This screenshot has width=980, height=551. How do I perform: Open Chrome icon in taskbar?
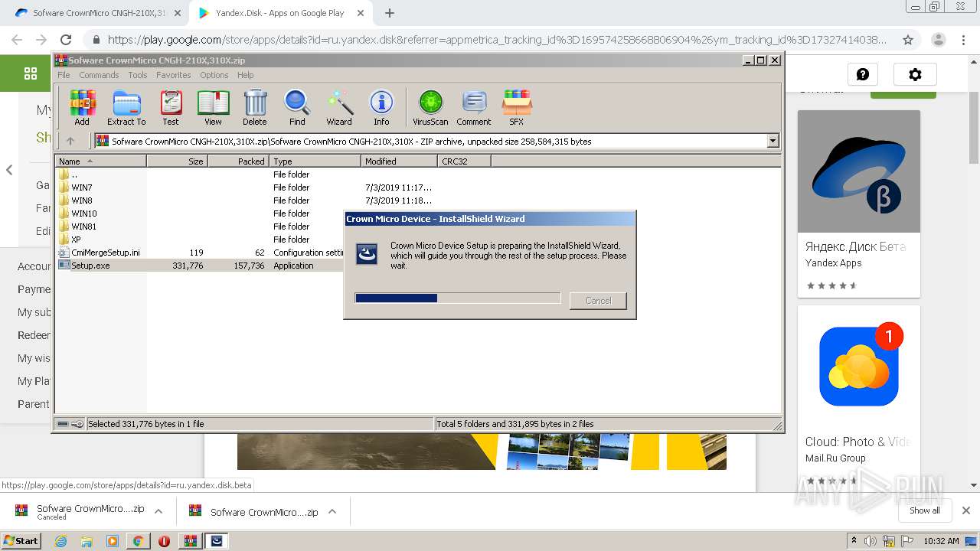point(138,541)
